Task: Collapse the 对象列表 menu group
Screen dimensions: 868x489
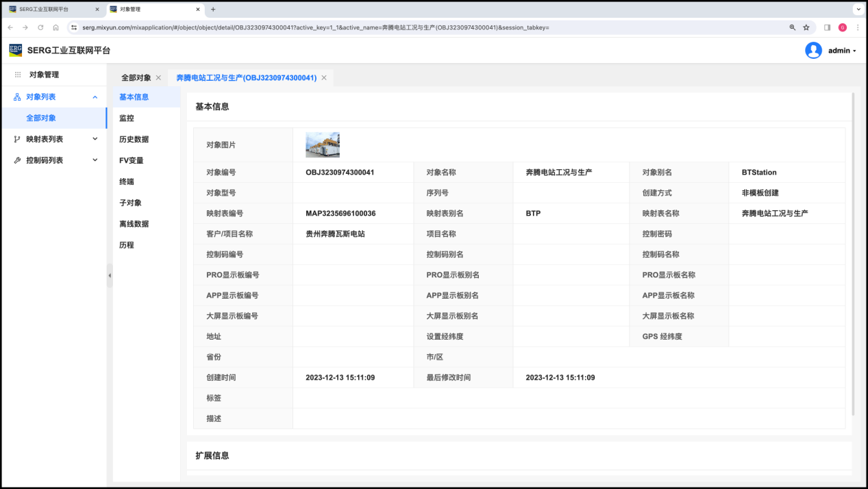Action: (x=95, y=97)
